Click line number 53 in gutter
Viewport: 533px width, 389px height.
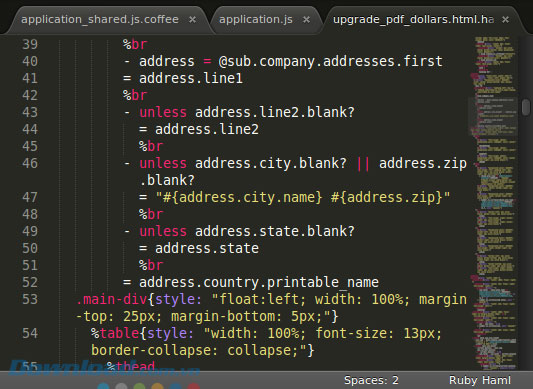(x=30, y=299)
